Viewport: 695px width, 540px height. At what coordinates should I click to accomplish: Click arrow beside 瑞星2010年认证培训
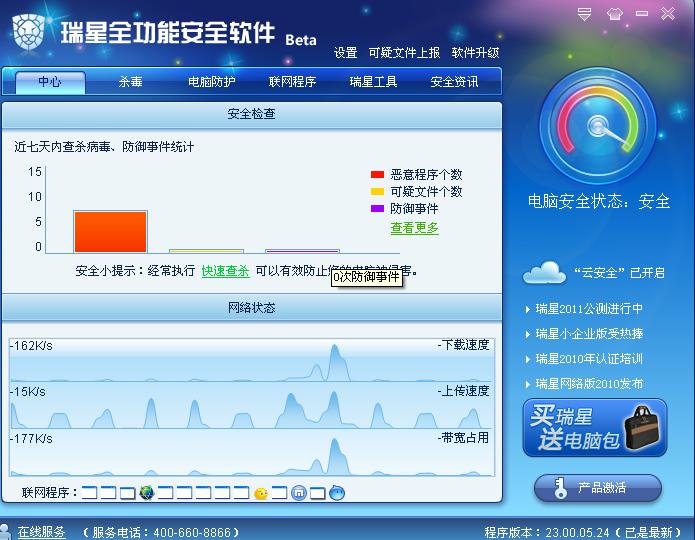tap(527, 359)
